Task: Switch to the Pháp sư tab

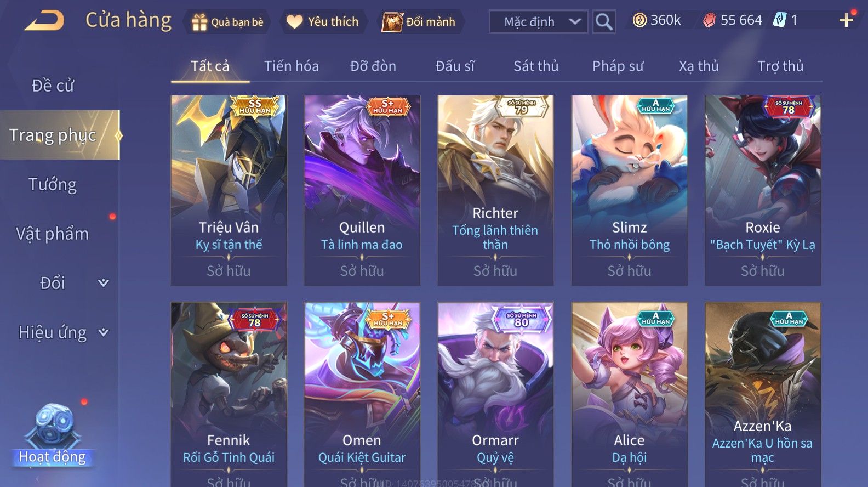Action: 618,66
